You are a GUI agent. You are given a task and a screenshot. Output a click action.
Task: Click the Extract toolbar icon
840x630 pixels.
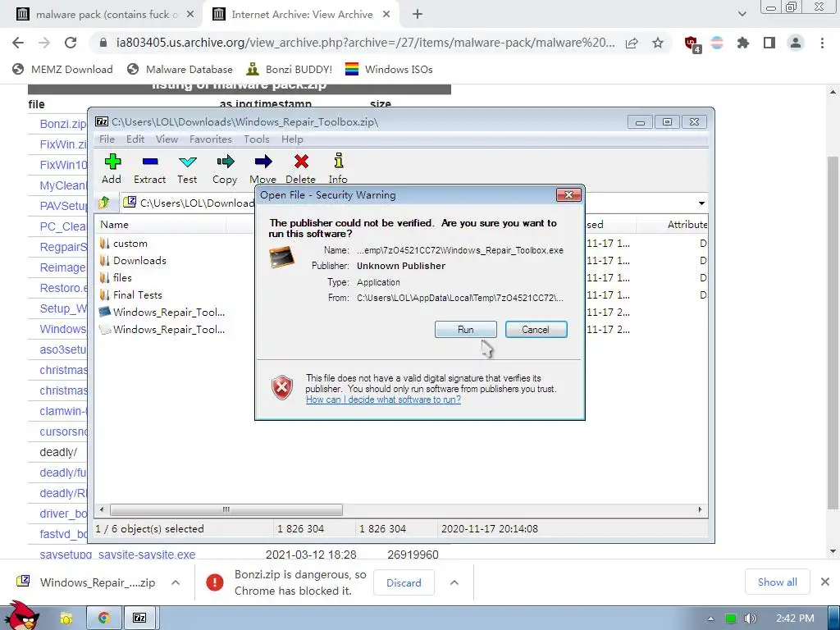click(x=149, y=169)
